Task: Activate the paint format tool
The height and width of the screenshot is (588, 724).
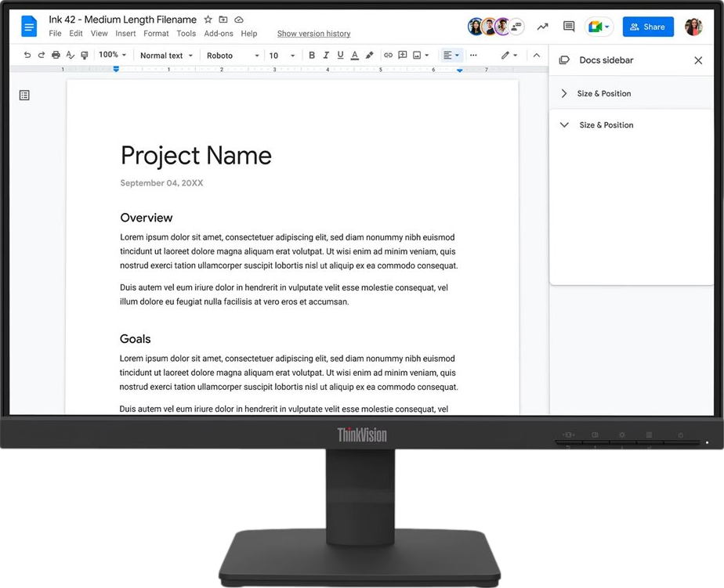Action: click(x=84, y=55)
